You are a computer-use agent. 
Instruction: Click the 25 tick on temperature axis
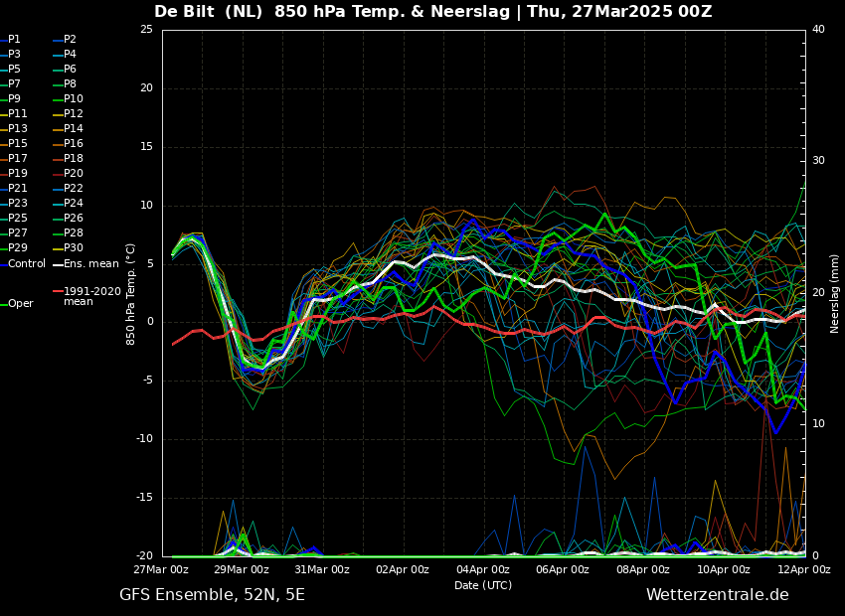click(146, 30)
